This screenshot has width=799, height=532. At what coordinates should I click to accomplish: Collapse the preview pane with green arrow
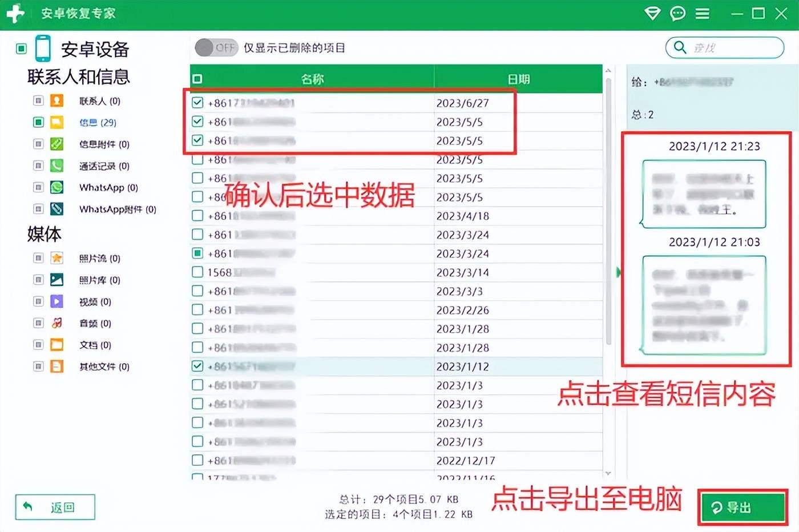[x=618, y=272]
